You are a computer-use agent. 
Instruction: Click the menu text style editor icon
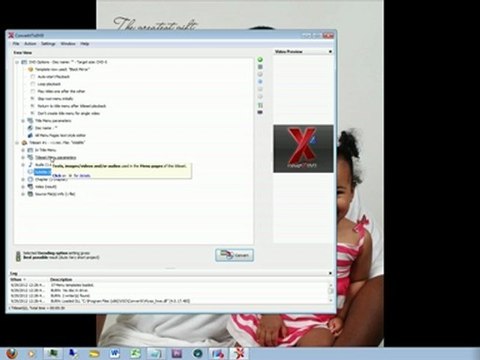click(x=30, y=135)
